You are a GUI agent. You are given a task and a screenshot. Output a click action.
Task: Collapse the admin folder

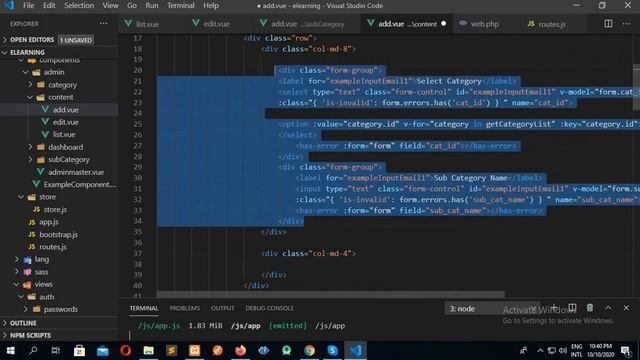[x=53, y=72]
